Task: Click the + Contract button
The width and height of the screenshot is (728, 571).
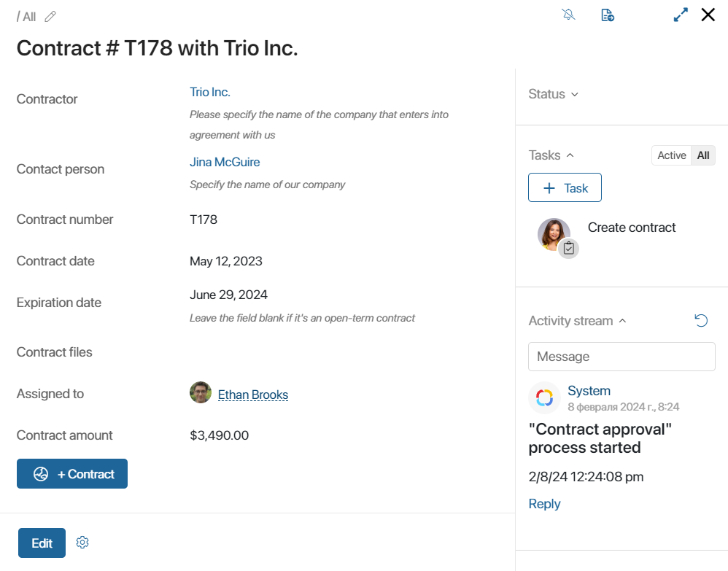Action: [72, 473]
